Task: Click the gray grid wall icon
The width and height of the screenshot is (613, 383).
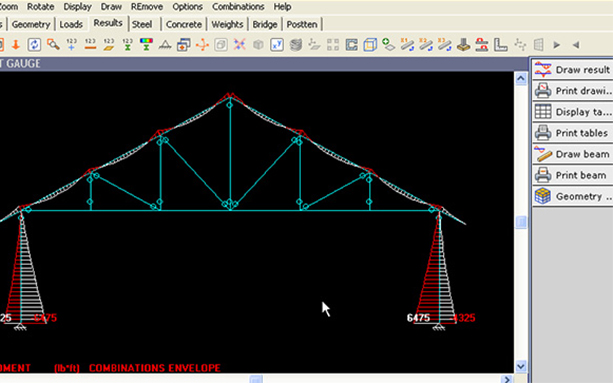Action: 538,45
